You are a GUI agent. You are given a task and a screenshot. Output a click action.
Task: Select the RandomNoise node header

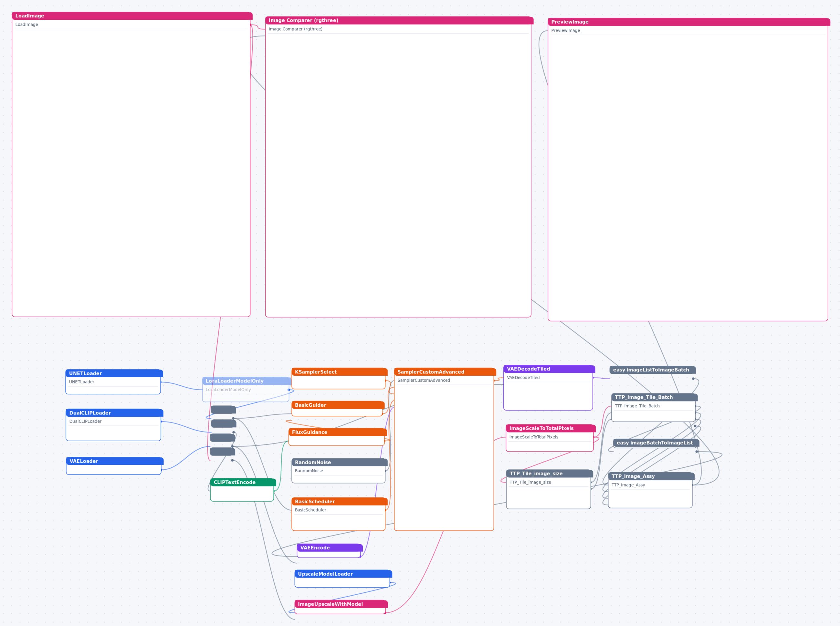340,462
